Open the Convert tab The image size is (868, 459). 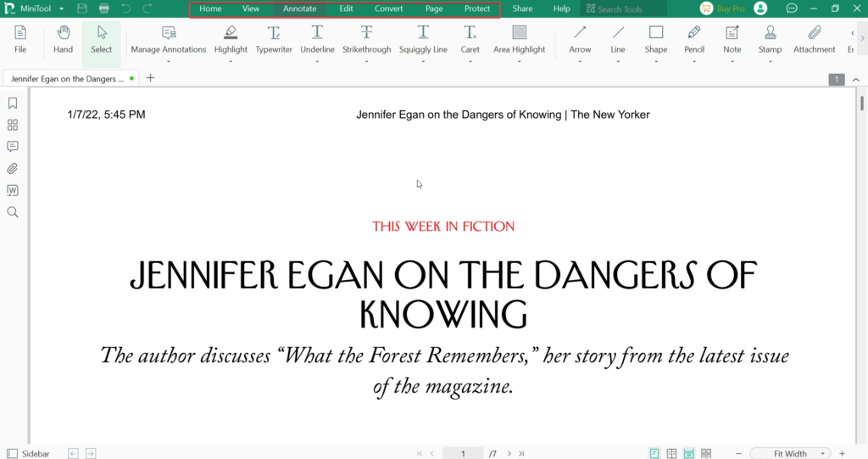pos(388,8)
